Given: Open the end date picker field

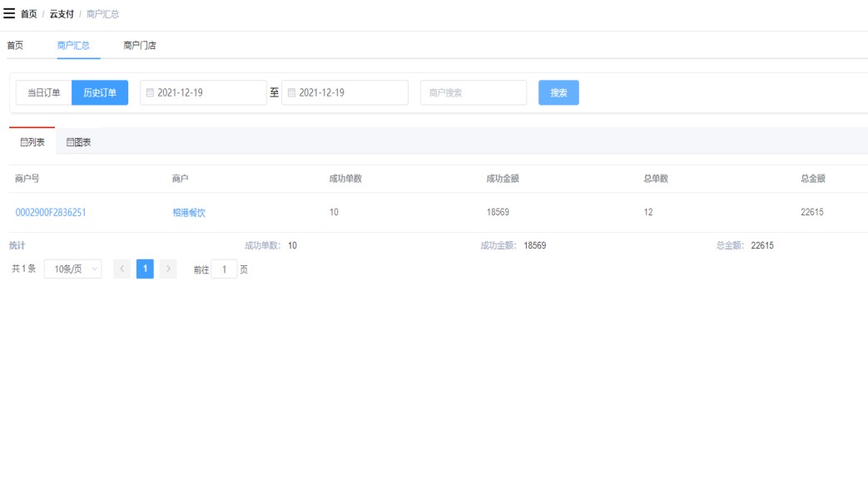Looking at the screenshot, I should (x=350, y=93).
